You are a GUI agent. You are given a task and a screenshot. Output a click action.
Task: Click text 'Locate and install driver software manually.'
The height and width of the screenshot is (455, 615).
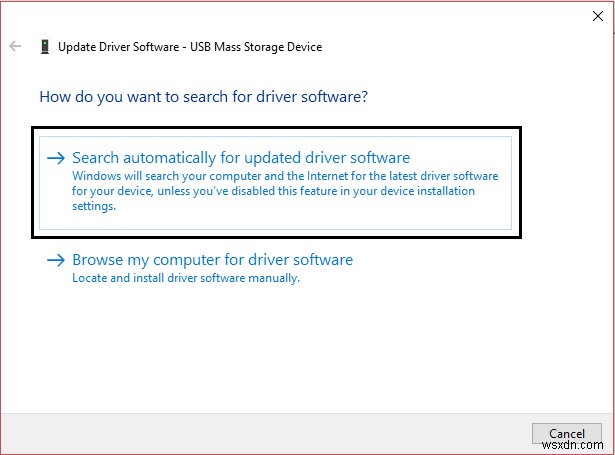tap(186, 278)
